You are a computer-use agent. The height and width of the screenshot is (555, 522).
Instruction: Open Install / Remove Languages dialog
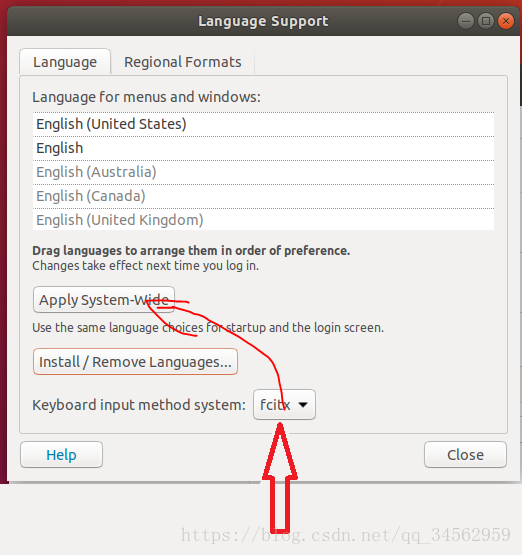(135, 362)
